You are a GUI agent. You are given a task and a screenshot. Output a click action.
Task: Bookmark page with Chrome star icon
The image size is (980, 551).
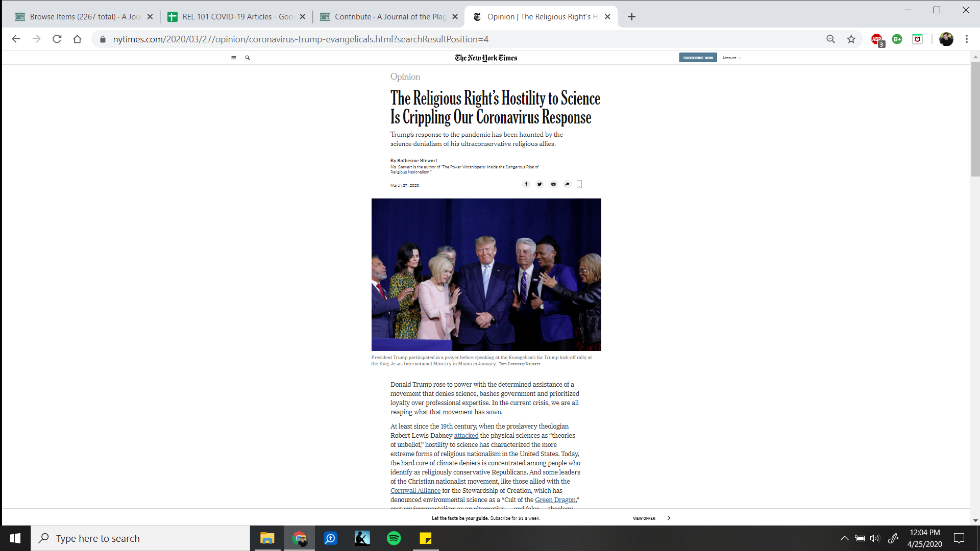pyautogui.click(x=851, y=39)
